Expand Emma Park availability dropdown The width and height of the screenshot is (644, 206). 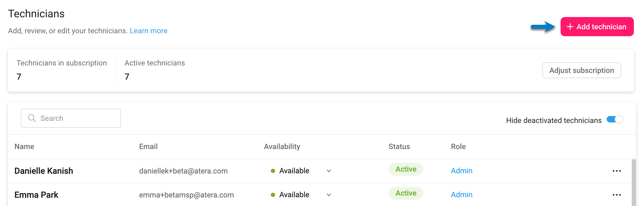[329, 195]
